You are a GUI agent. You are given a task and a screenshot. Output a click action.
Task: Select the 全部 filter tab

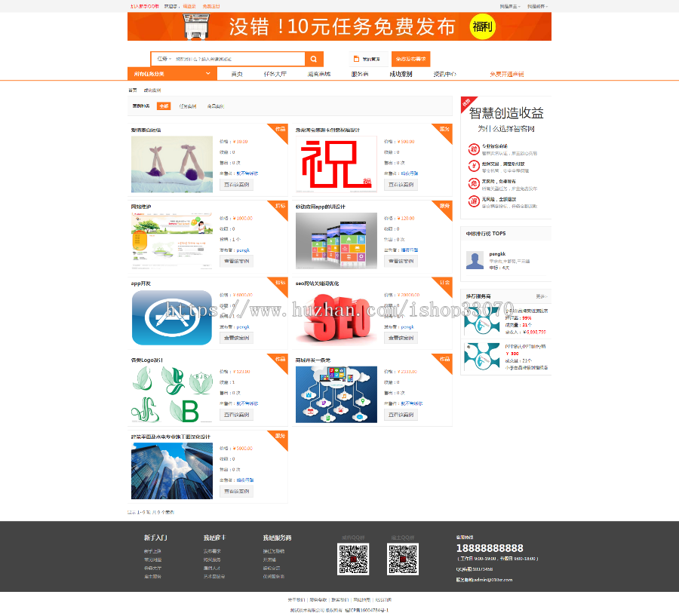point(163,106)
